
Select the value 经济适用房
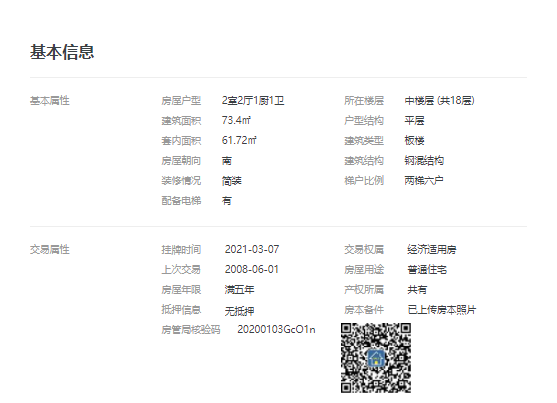coord(432,249)
